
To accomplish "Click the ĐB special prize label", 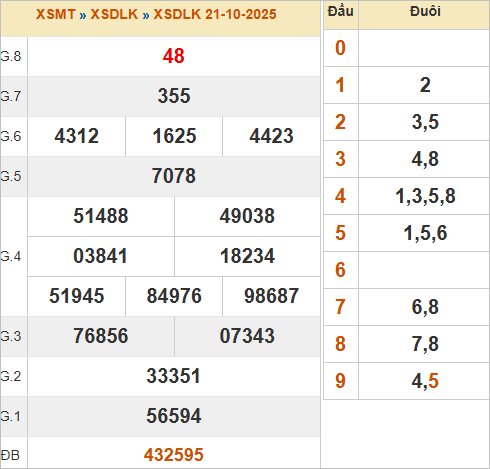I will pos(10,455).
